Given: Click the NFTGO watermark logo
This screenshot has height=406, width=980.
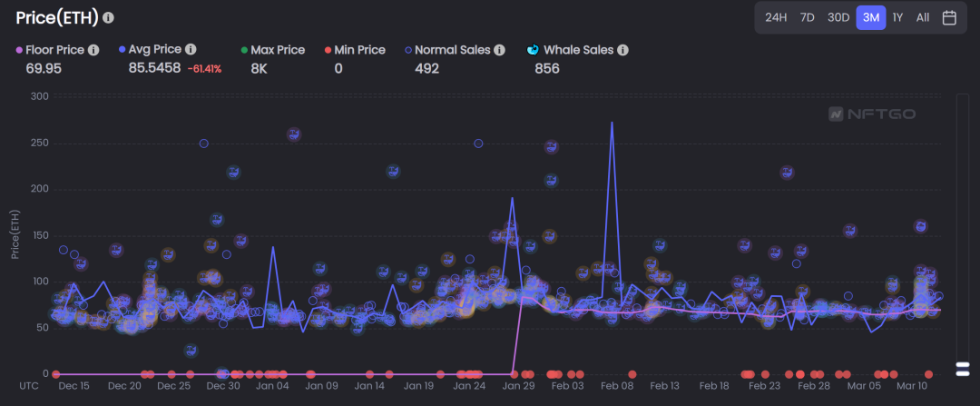Looking at the screenshot, I should [x=872, y=114].
